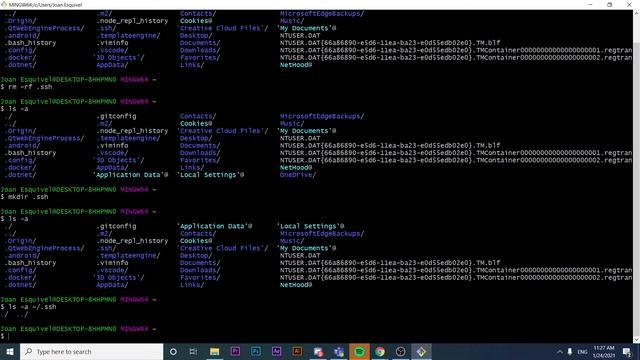The height and width of the screenshot is (360, 640).
Task: Open Google Chrome from the taskbar
Action: click(x=380, y=351)
